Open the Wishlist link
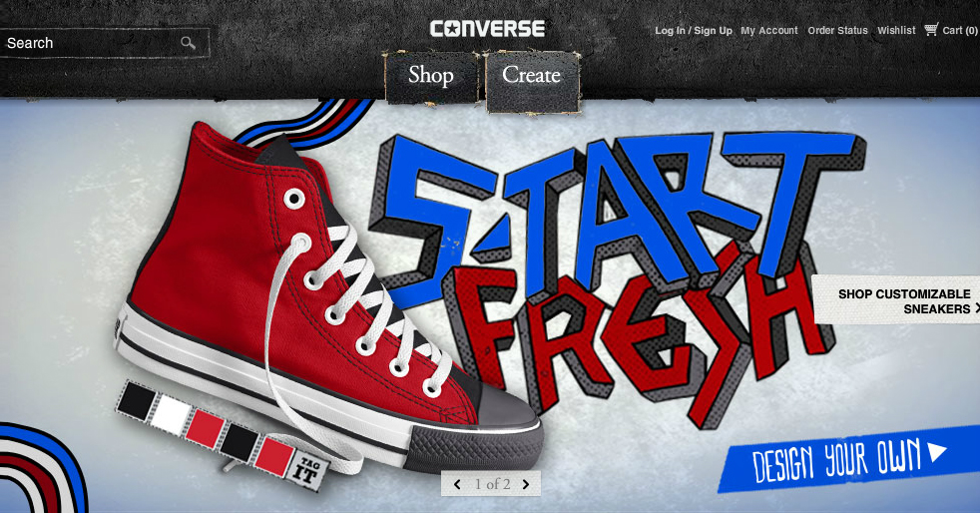The height and width of the screenshot is (513, 980). (x=896, y=30)
